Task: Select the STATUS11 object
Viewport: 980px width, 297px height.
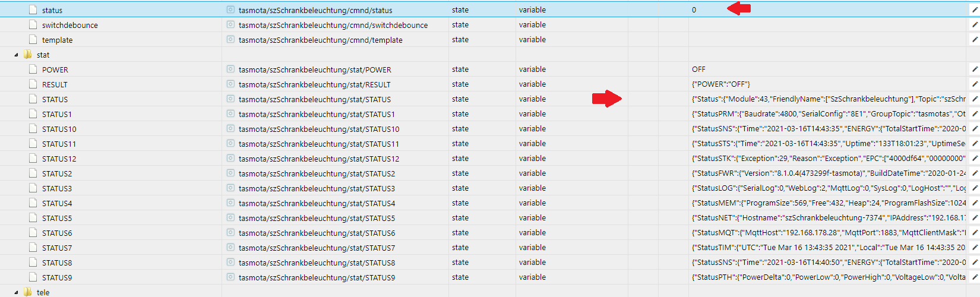Action: point(59,144)
